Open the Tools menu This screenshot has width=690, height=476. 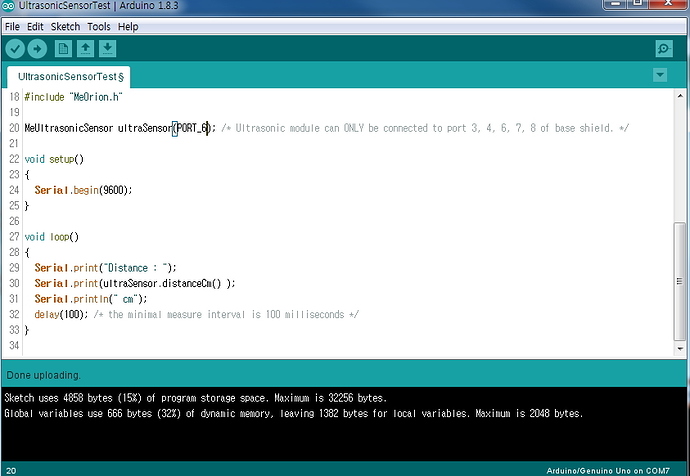(x=99, y=27)
